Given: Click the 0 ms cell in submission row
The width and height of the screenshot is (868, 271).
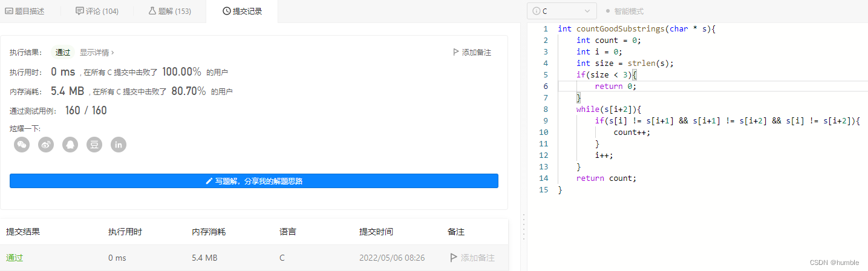Looking at the screenshot, I should [117, 258].
